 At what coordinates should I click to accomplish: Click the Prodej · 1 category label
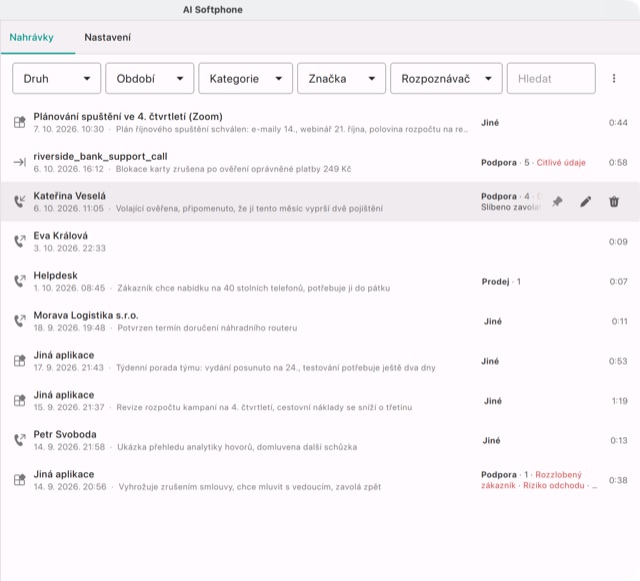[501, 282]
